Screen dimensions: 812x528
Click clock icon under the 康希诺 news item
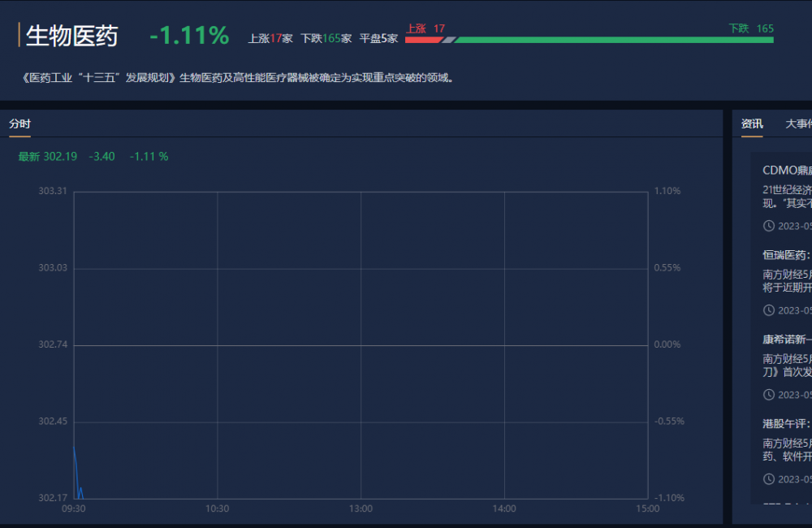[769, 395]
